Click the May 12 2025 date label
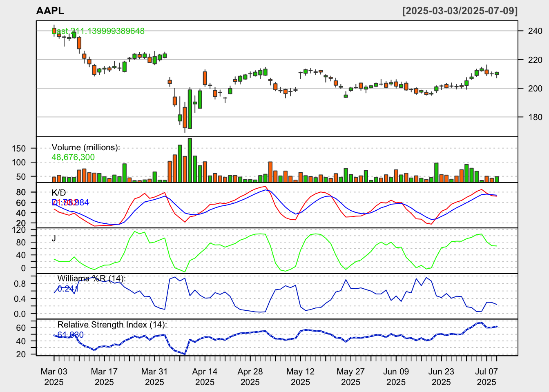 (x=300, y=377)
